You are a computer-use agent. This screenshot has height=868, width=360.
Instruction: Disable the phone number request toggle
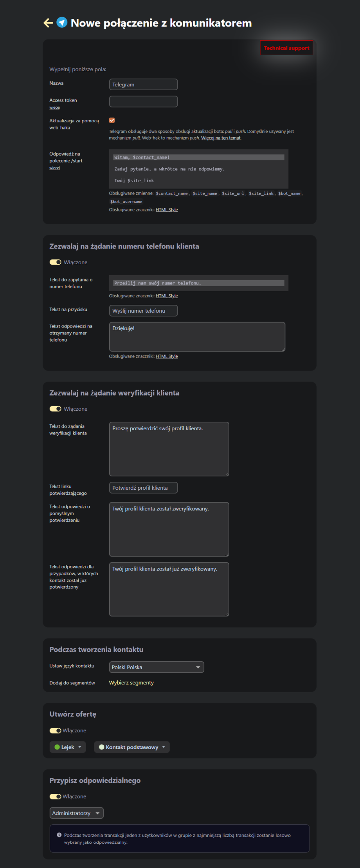point(55,262)
